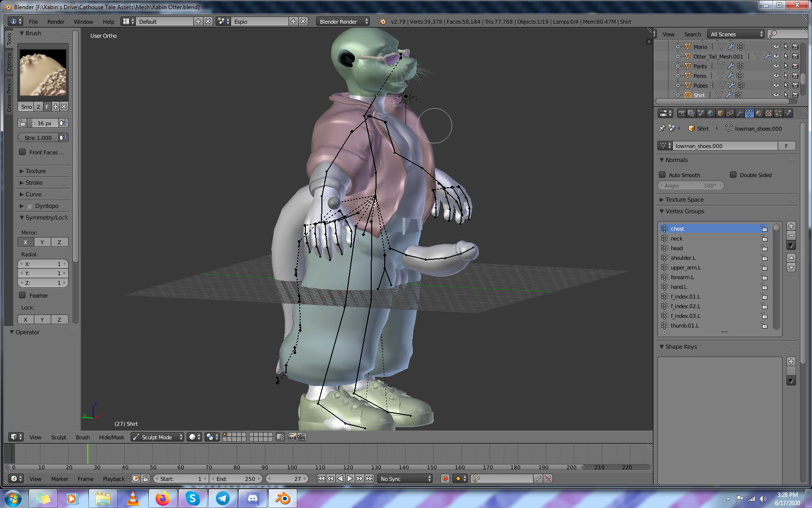Open Firefox from the taskbar
812x508 pixels.
163,498
